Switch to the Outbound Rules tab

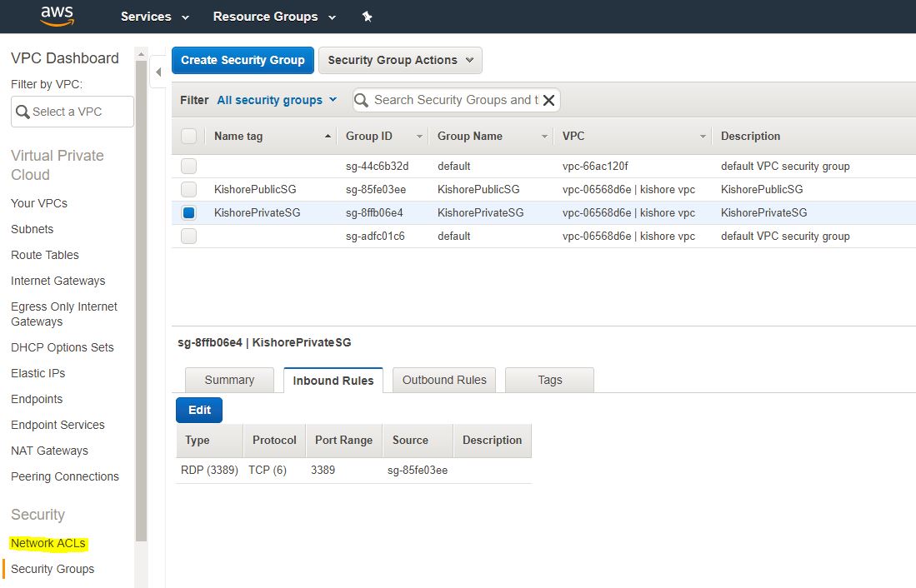tap(444, 380)
